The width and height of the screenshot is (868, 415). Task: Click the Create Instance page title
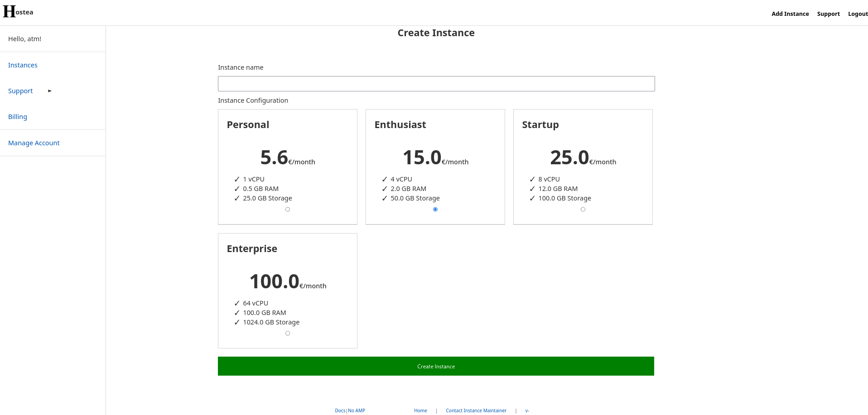(x=436, y=33)
